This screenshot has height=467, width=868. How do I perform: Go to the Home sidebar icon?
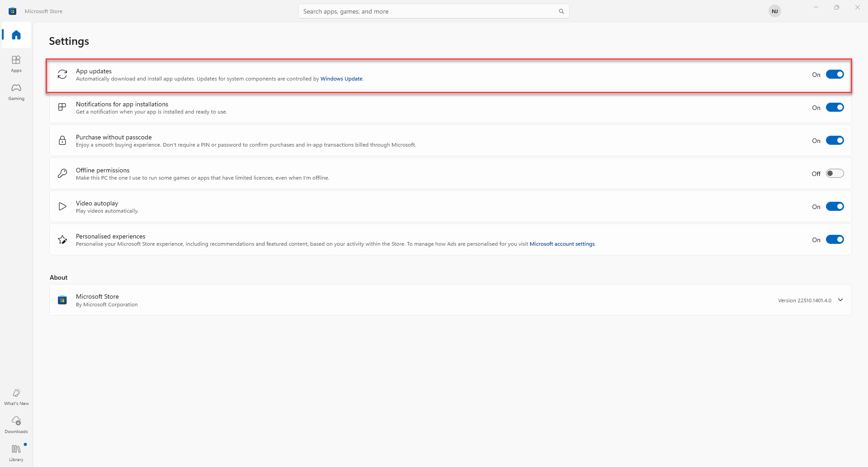[16, 35]
